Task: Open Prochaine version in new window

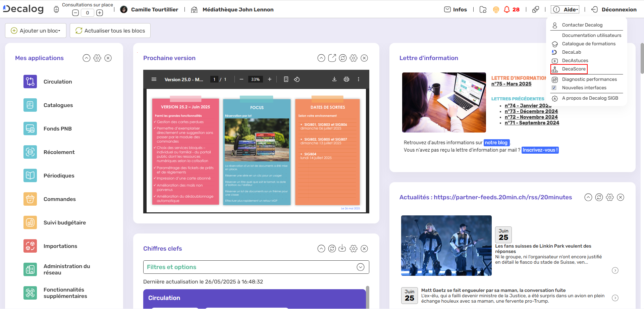Action: pos(332,58)
